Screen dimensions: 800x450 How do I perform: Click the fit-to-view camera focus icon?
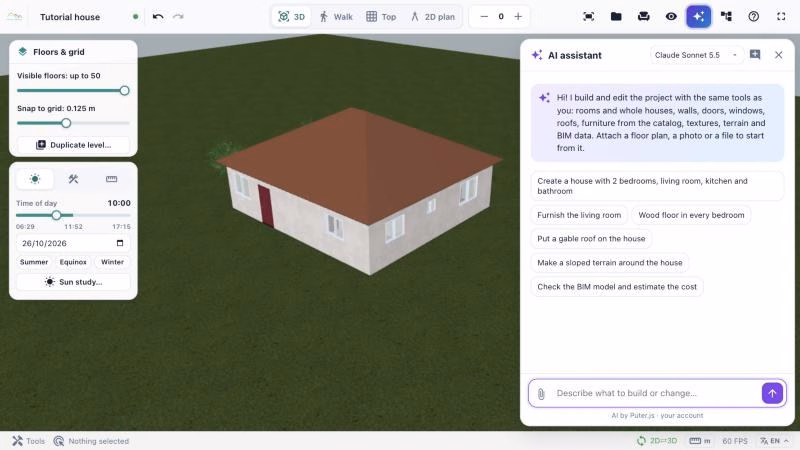click(588, 16)
